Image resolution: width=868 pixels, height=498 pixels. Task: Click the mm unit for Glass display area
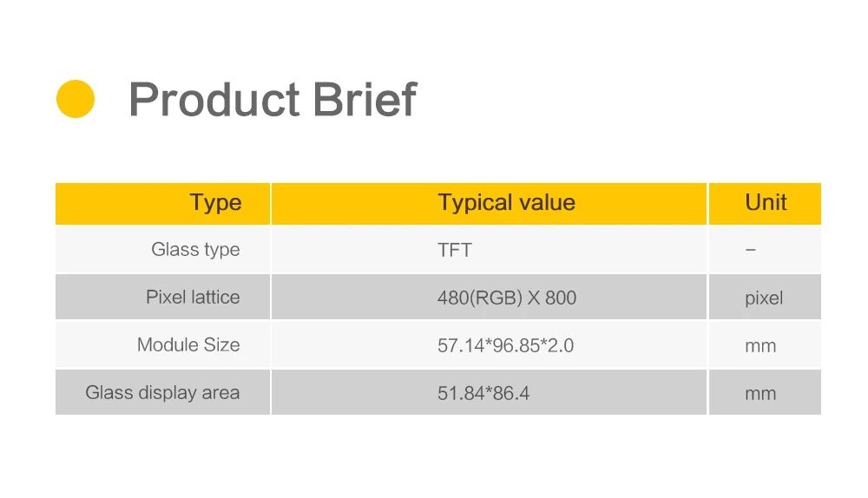760,394
